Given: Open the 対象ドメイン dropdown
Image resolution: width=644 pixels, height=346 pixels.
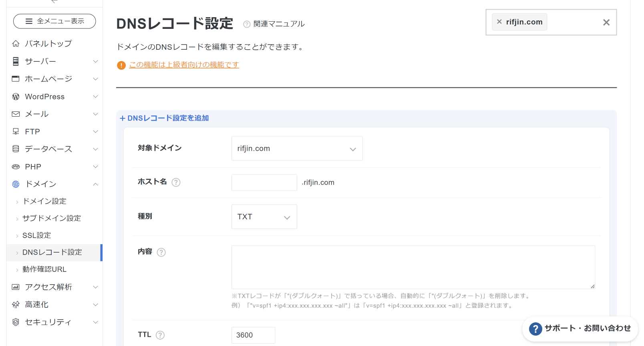Looking at the screenshot, I should click(297, 149).
